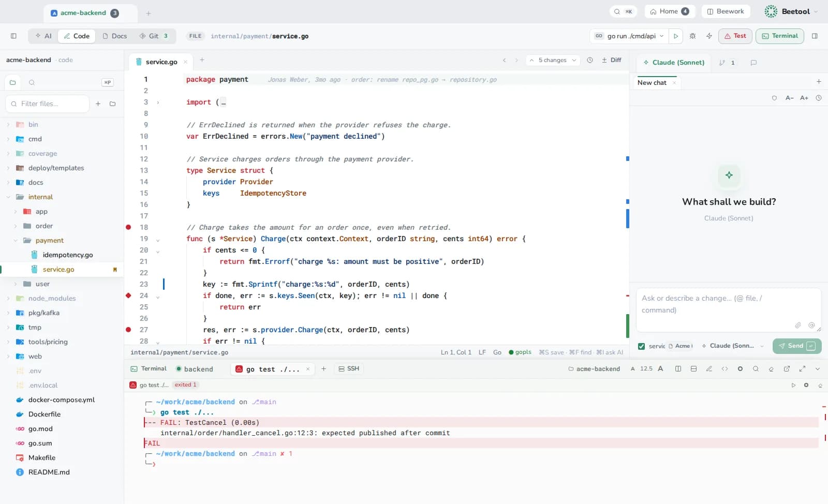This screenshot has width=828, height=504.
Task: Start debugging with the bug icon
Action: pyautogui.click(x=692, y=36)
